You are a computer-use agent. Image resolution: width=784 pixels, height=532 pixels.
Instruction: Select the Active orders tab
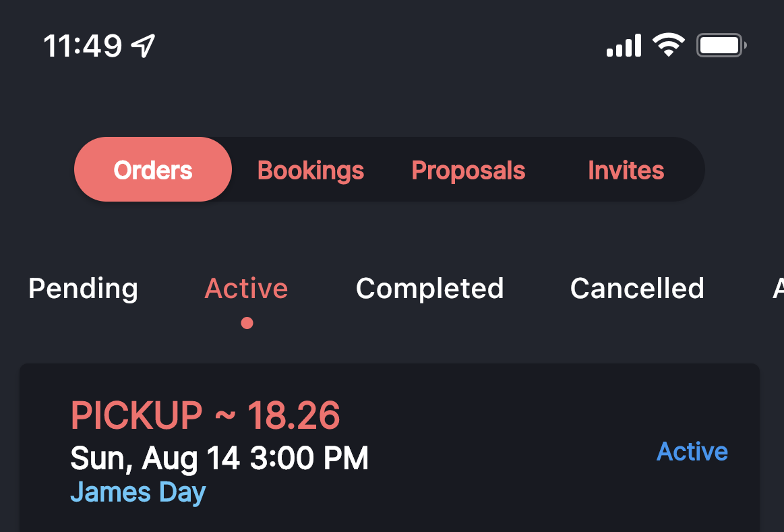[x=246, y=289]
